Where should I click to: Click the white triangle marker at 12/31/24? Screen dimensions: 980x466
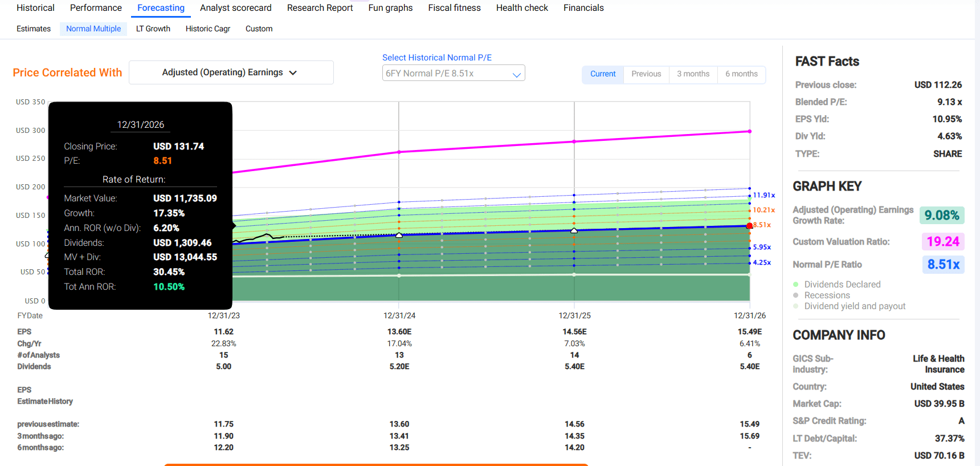tap(399, 235)
